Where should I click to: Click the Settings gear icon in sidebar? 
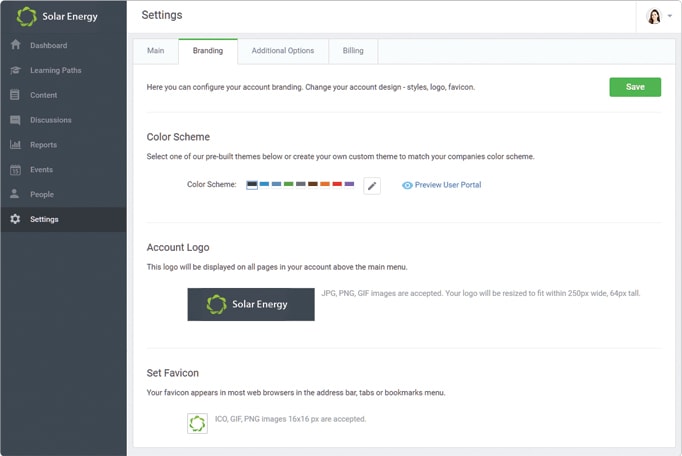(15, 219)
